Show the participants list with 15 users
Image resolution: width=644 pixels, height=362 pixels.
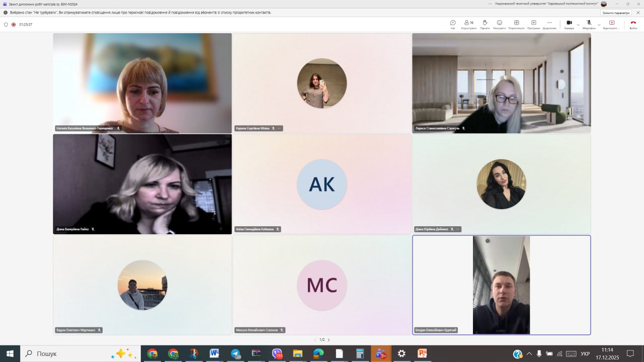tap(468, 24)
